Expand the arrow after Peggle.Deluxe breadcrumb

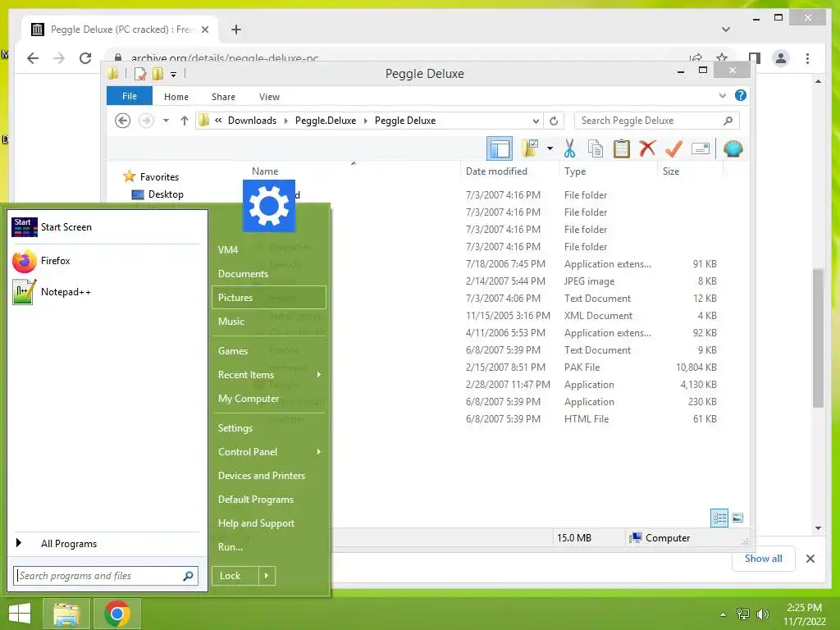point(365,121)
